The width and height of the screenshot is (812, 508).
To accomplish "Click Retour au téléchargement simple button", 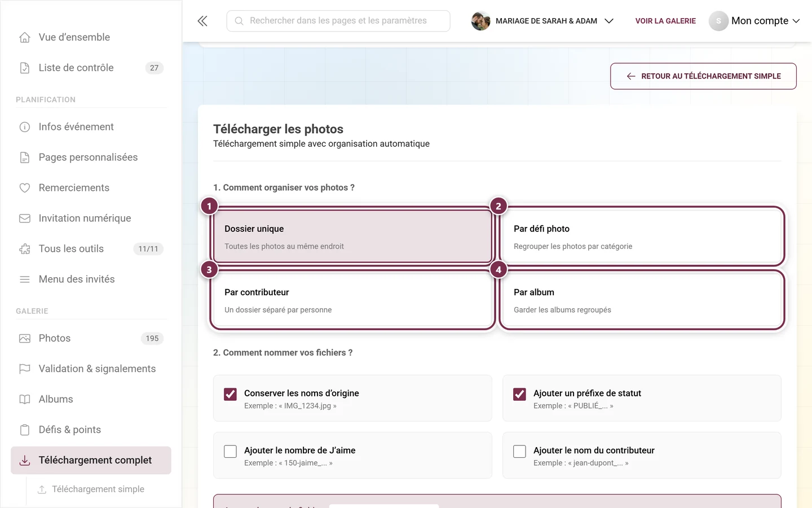I will pyautogui.click(x=703, y=76).
